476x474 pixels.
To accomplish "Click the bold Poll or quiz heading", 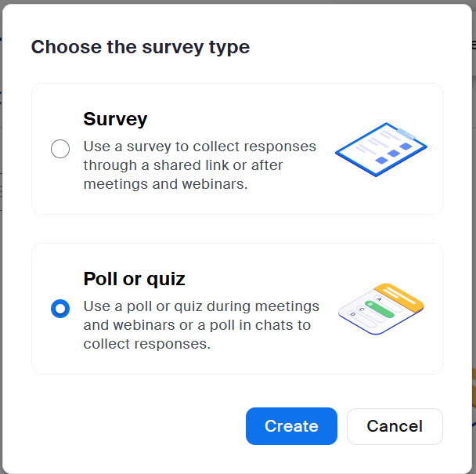I will (x=134, y=279).
